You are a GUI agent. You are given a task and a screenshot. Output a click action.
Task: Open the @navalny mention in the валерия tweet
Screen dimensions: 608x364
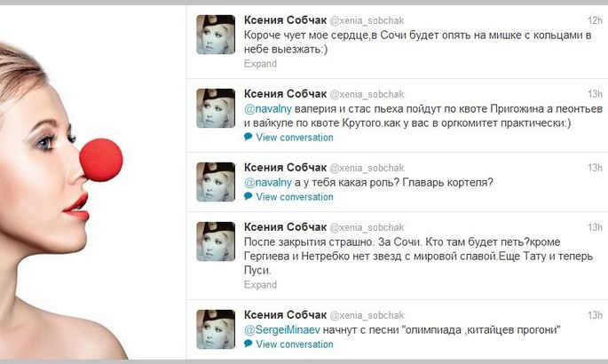click(x=267, y=109)
